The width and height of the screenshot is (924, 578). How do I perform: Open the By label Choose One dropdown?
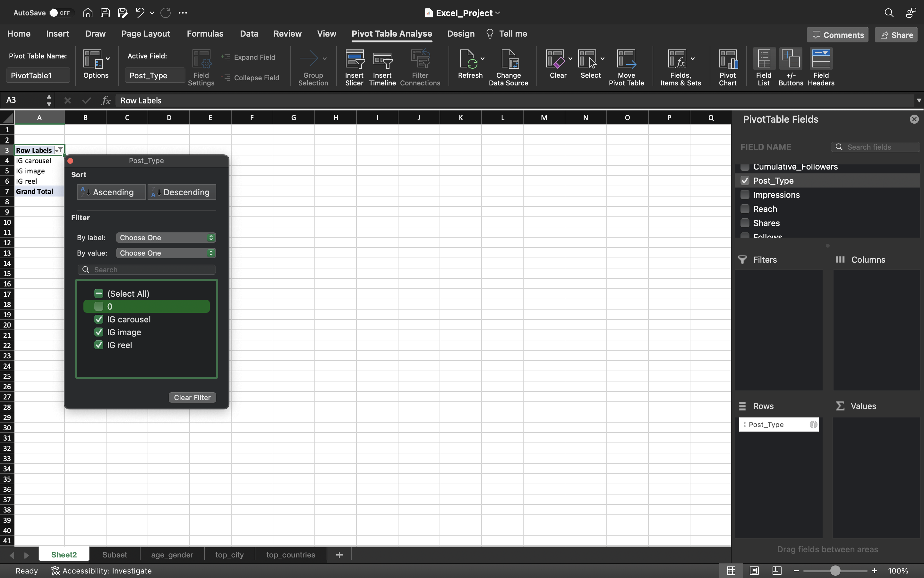tap(166, 237)
